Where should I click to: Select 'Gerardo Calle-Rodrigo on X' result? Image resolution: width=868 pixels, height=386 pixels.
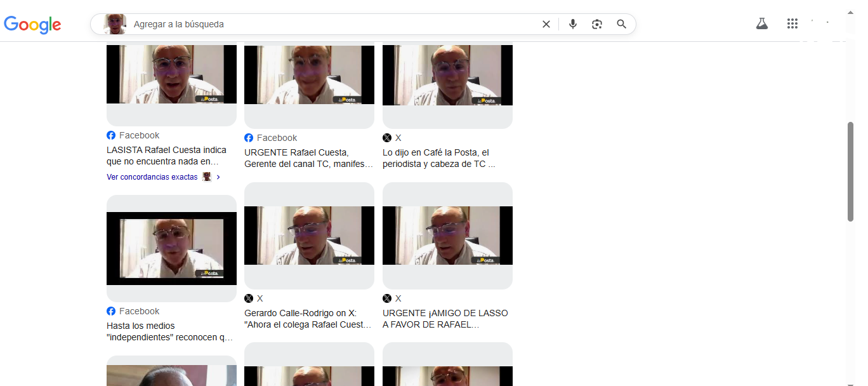[x=308, y=319]
